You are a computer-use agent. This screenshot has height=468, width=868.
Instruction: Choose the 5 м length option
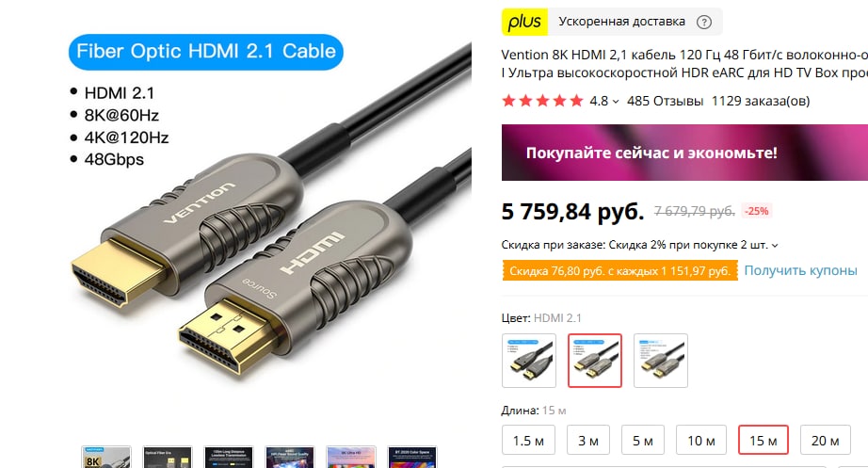tap(643, 441)
